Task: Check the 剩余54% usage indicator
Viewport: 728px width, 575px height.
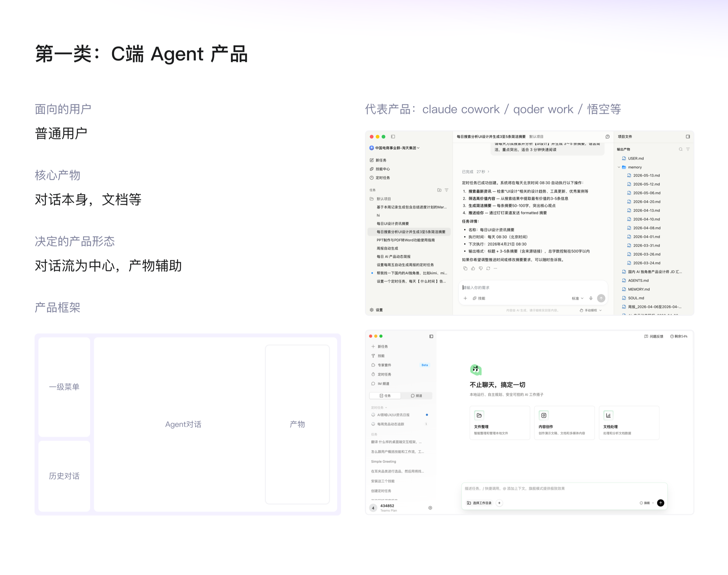Action: [x=679, y=336]
